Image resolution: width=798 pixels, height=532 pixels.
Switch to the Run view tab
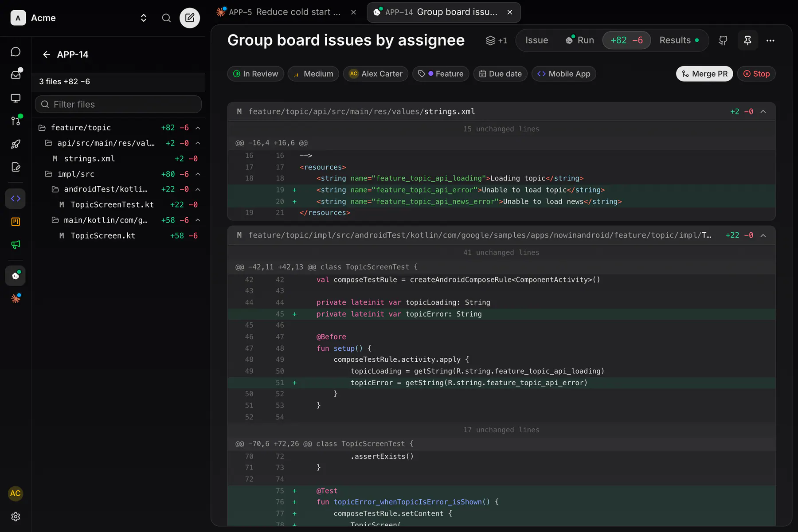[580, 40]
